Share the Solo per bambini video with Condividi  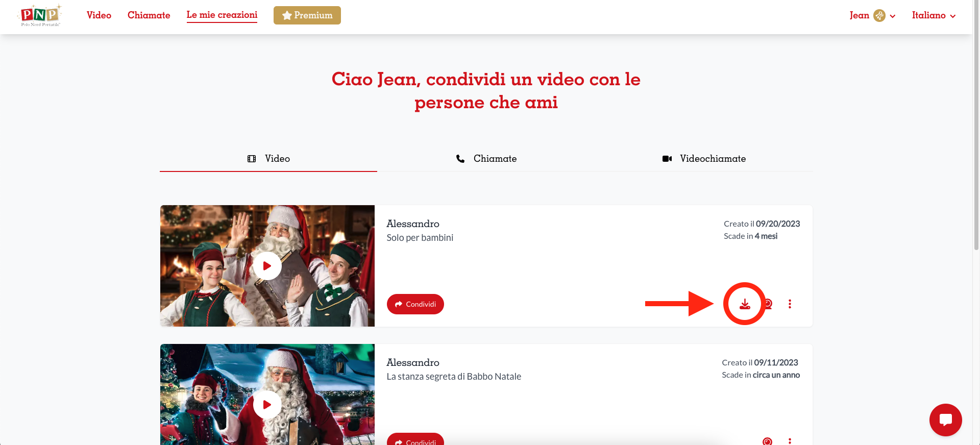click(x=415, y=304)
